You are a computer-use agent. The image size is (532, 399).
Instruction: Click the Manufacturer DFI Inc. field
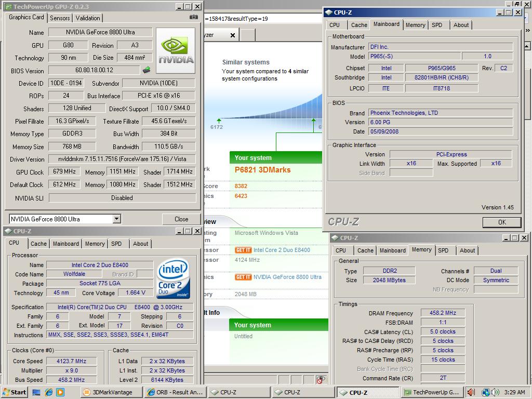click(x=441, y=47)
